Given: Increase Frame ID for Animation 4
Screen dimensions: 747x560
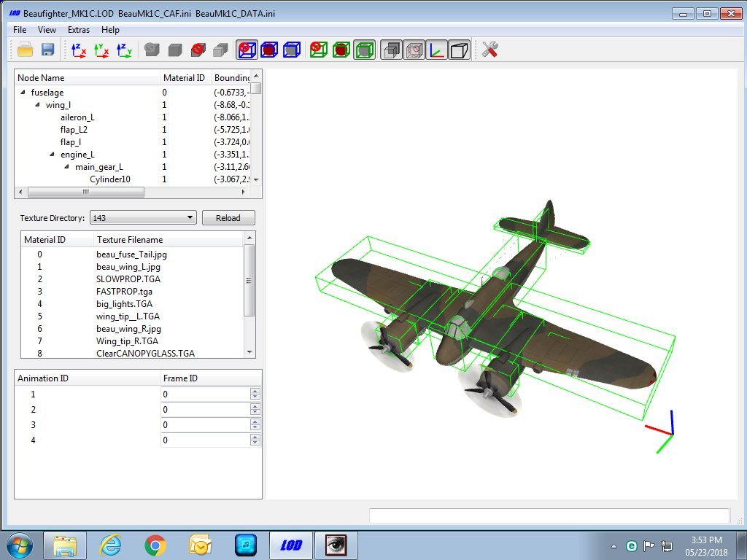Looking at the screenshot, I should pos(255,437).
